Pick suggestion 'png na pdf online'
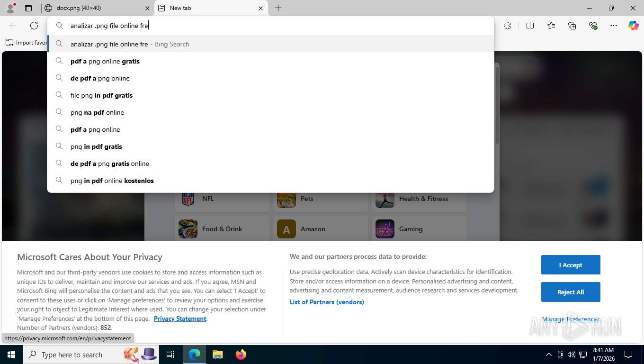This screenshot has width=644, height=364. 271,112
